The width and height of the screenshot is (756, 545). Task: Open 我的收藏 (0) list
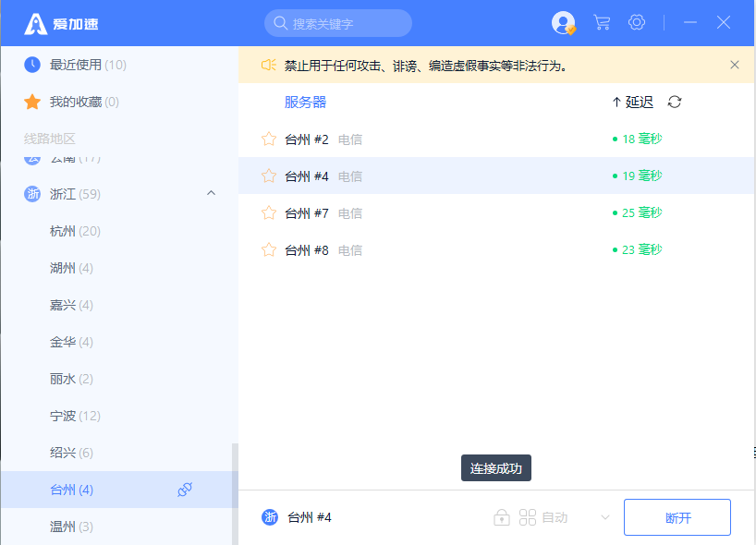click(x=119, y=102)
